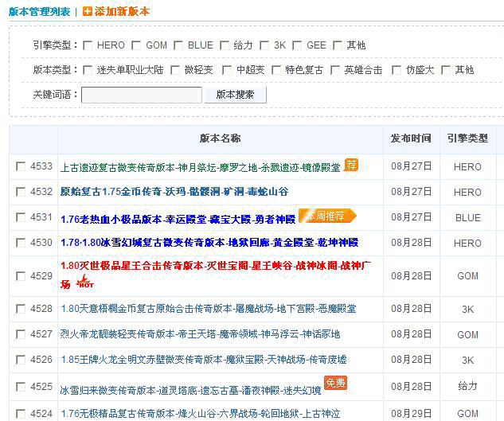Click 给力 engine cell in row 4525

point(467,386)
